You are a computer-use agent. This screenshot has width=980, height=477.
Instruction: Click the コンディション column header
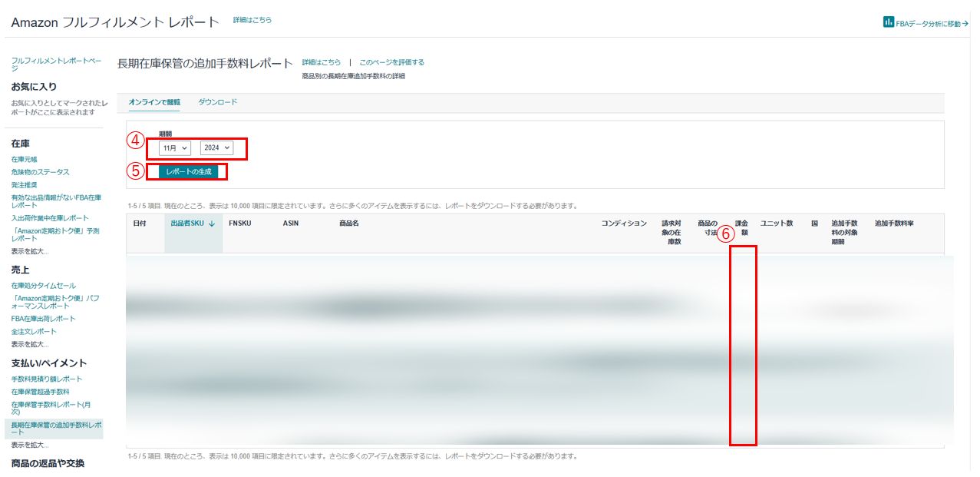pos(624,224)
